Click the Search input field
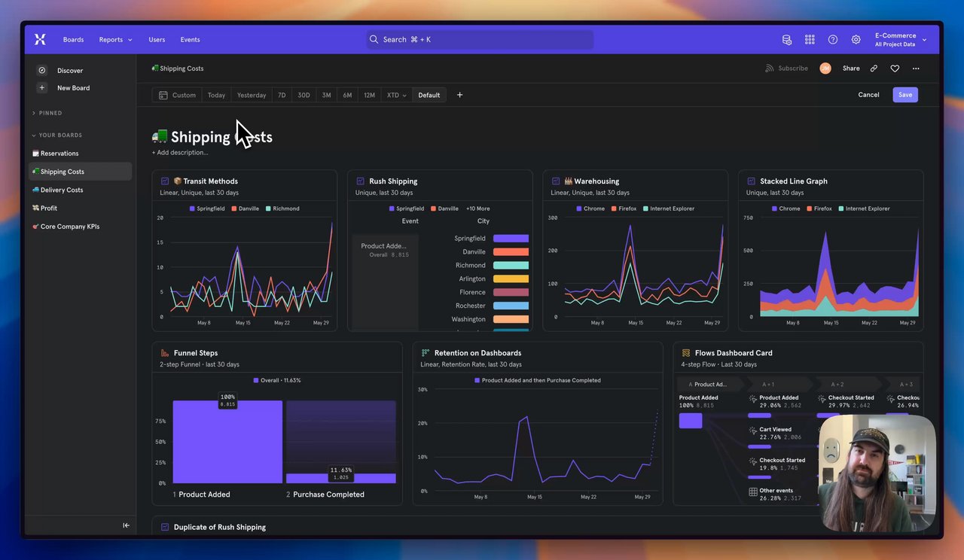Screen dimensions: 964x560 (x=480, y=39)
